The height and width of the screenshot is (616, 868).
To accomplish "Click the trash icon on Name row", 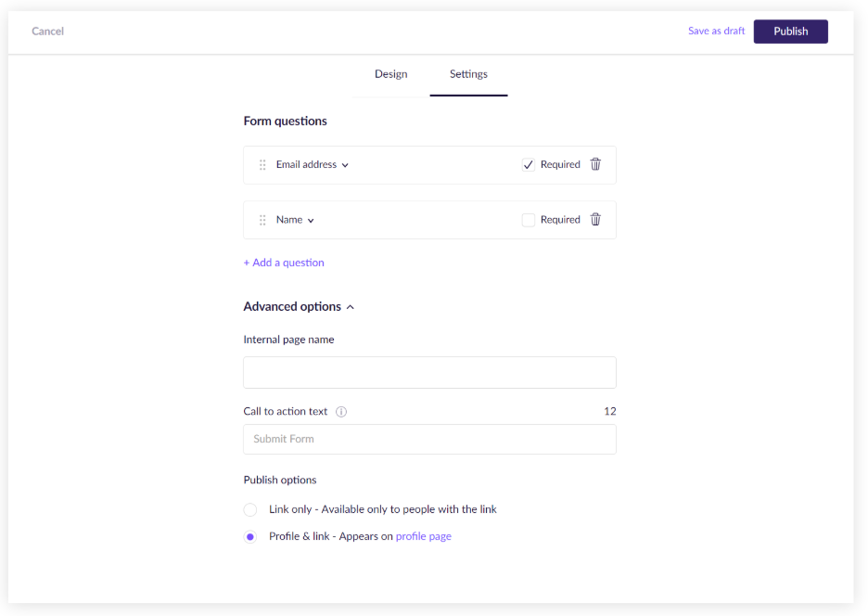I will 595,220.
